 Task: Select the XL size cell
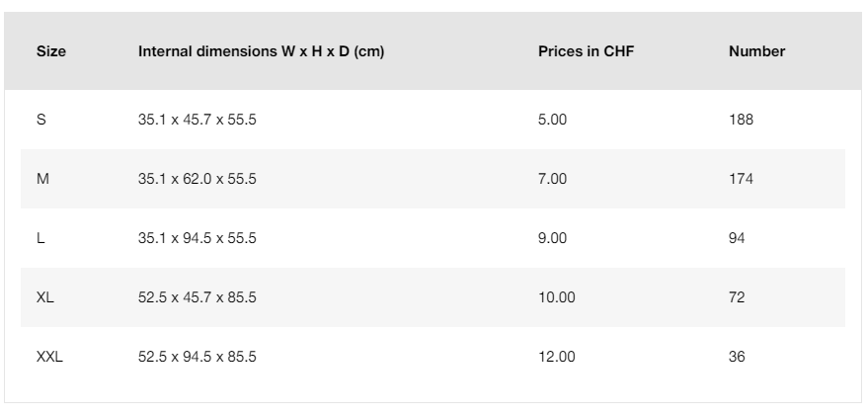pos(45,297)
